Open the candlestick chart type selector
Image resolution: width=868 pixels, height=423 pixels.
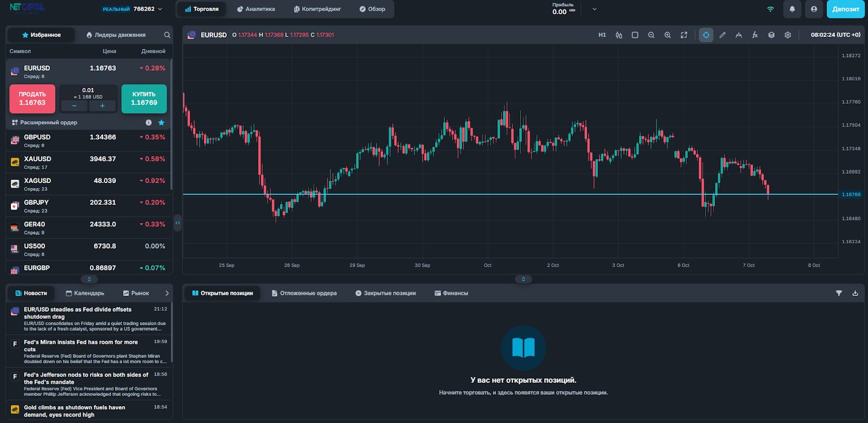tap(618, 35)
